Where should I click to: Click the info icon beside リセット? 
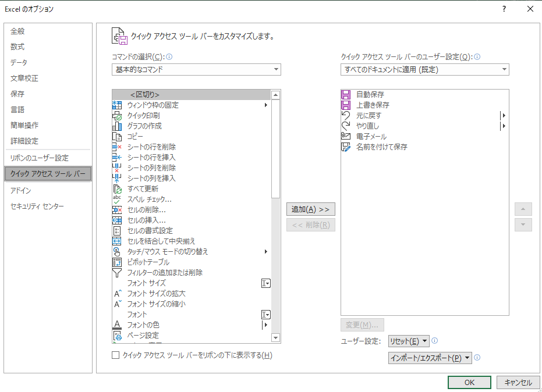pyautogui.click(x=435, y=341)
